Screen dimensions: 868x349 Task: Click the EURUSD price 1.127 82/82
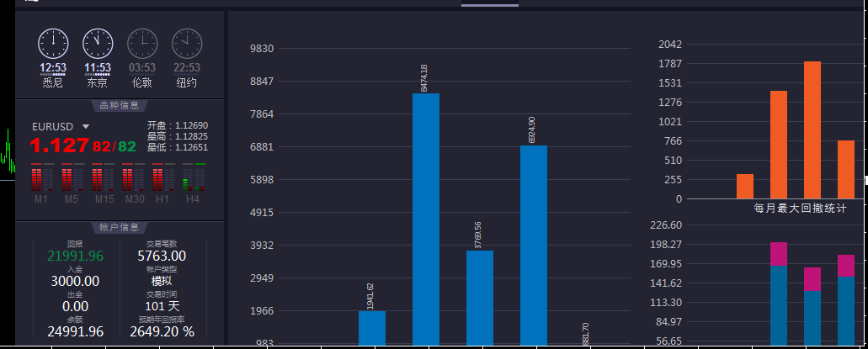coord(83,146)
